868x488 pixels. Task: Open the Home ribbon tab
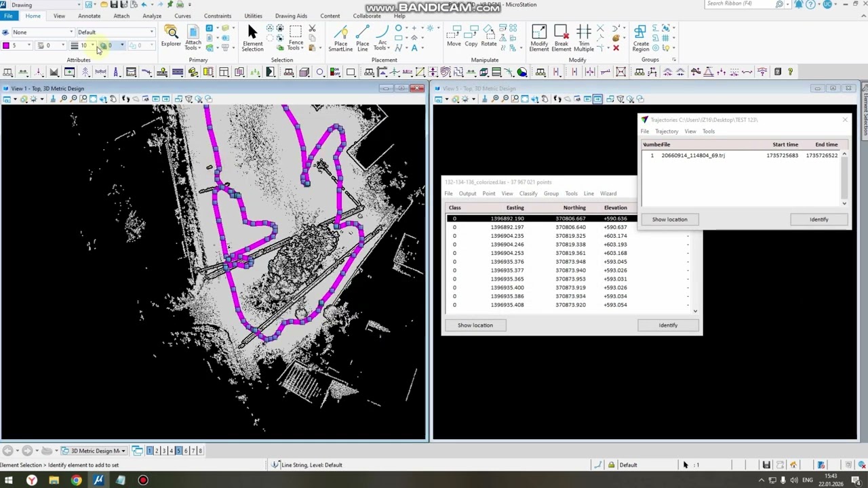coord(33,16)
